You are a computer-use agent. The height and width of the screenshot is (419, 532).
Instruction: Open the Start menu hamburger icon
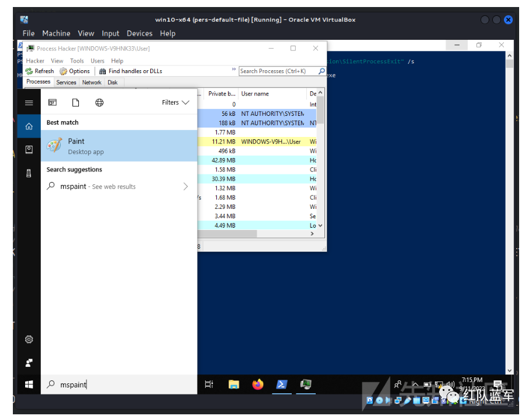point(29,102)
